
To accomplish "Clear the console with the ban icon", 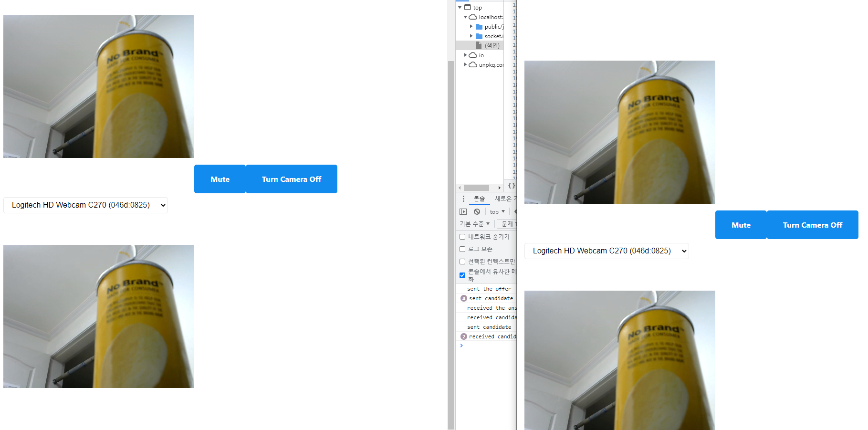I will click(477, 211).
